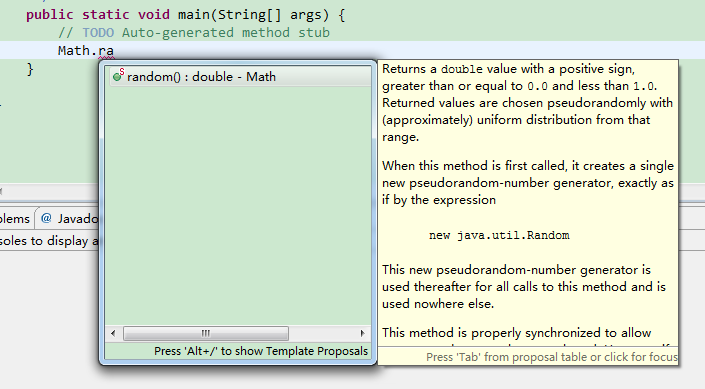Click the green static method icon beside random()

click(x=118, y=76)
